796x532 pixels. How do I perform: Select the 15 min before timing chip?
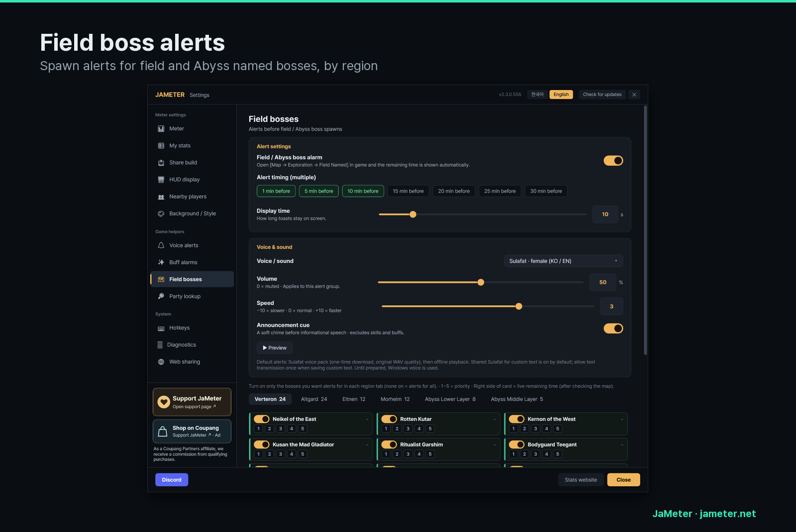(x=408, y=191)
